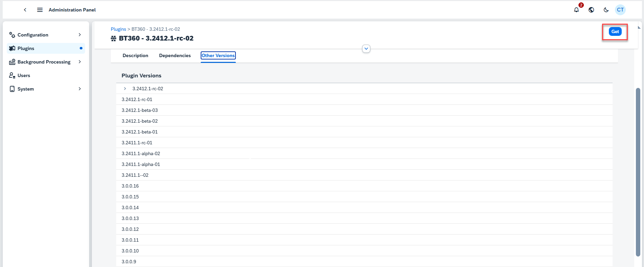Image resolution: width=644 pixels, height=267 pixels.
Task: Select version 3.2412.1-beta-03
Action: point(364,110)
